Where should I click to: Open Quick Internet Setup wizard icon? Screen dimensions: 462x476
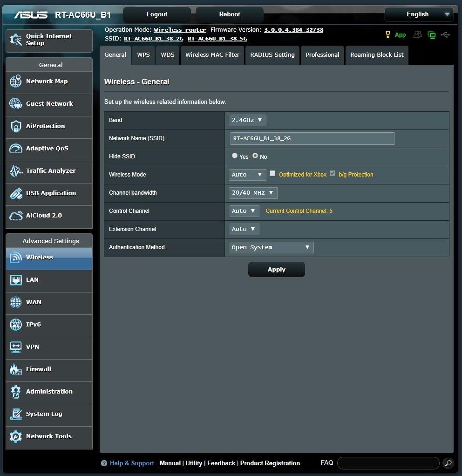(x=16, y=40)
